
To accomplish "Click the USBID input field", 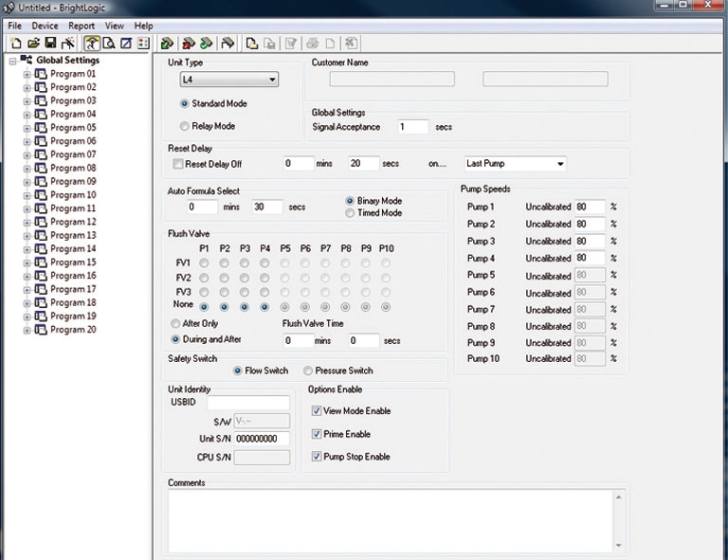I will click(248, 403).
